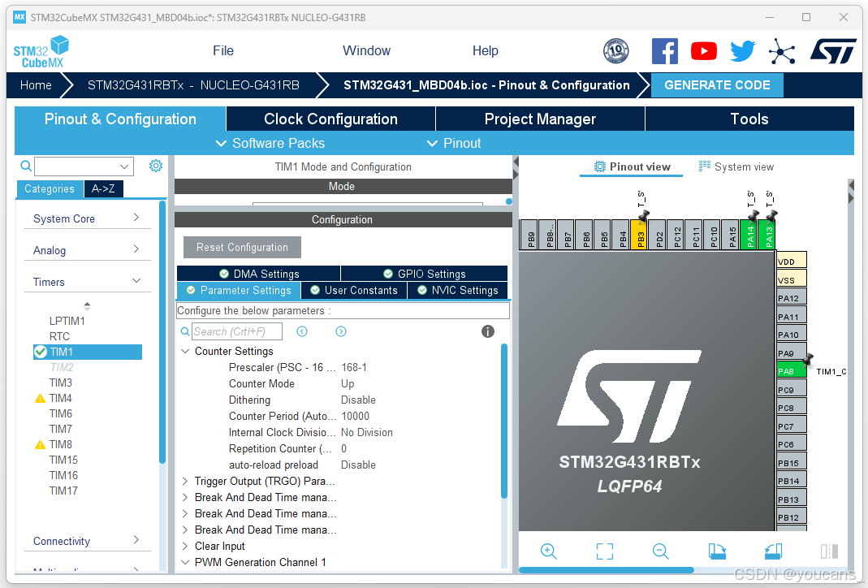Image resolution: width=868 pixels, height=588 pixels.
Task: Expand Trigger Output (TRGO) Parameters
Action: (185, 481)
